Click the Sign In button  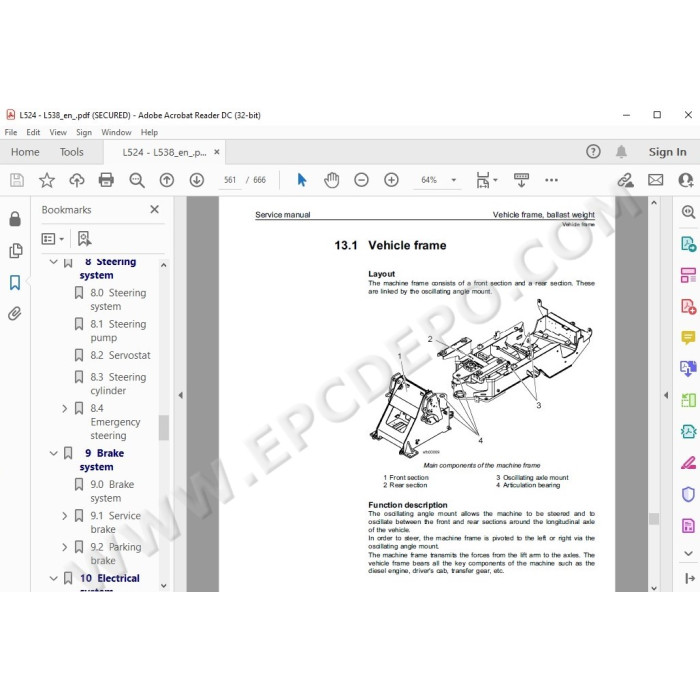pyautogui.click(x=667, y=152)
